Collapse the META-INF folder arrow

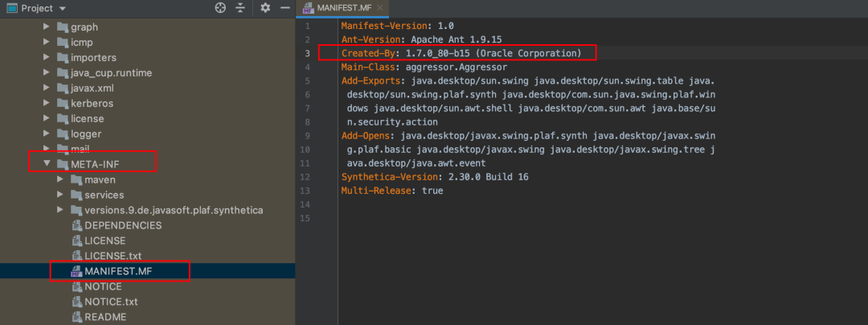pyautogui.click(x=47, y=164)
